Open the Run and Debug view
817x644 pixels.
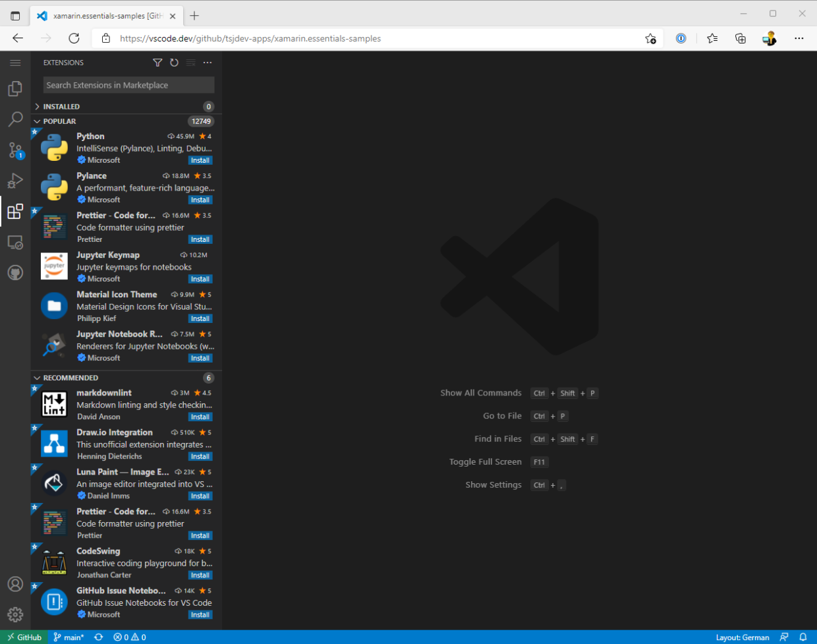pyautogui.click(x=14, y=180)
